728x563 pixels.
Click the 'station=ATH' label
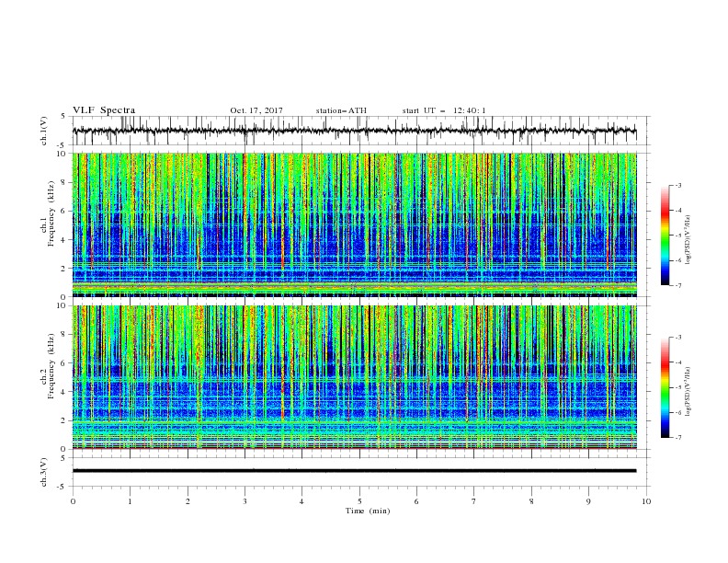tap(341, 110)
